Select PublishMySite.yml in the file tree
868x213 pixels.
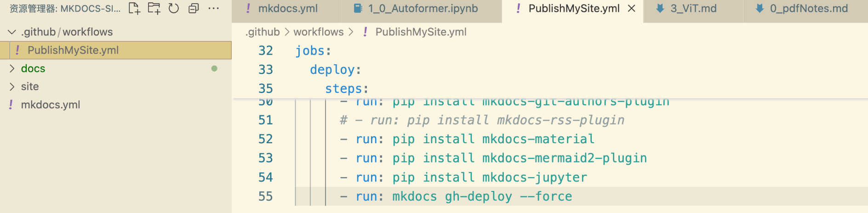(x=115, y=50)
